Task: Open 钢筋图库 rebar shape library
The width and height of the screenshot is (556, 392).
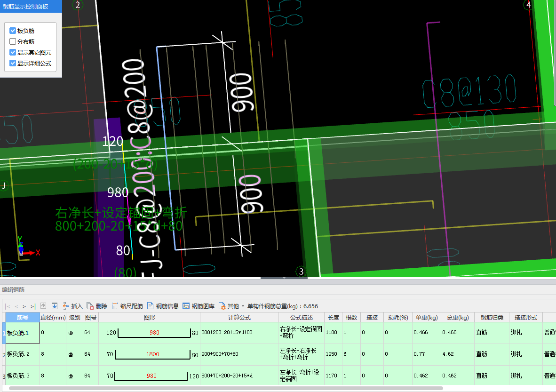Action: coord(199,306)
